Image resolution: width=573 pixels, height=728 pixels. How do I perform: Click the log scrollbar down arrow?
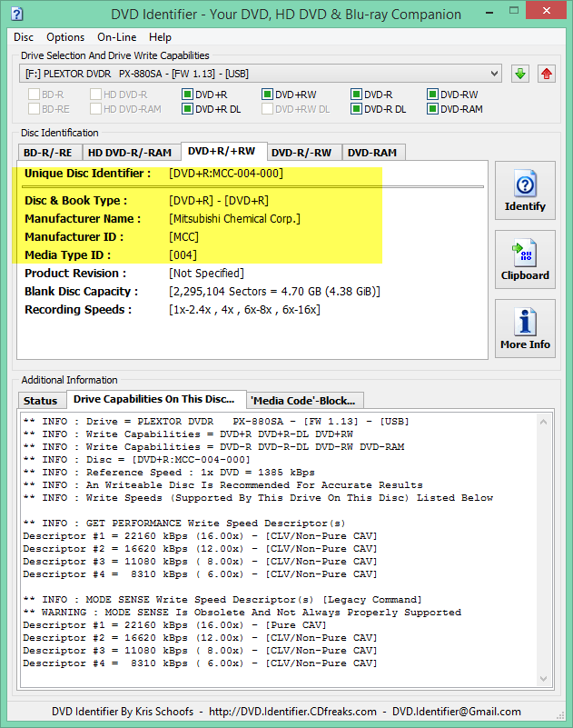[x=544, y=679]
